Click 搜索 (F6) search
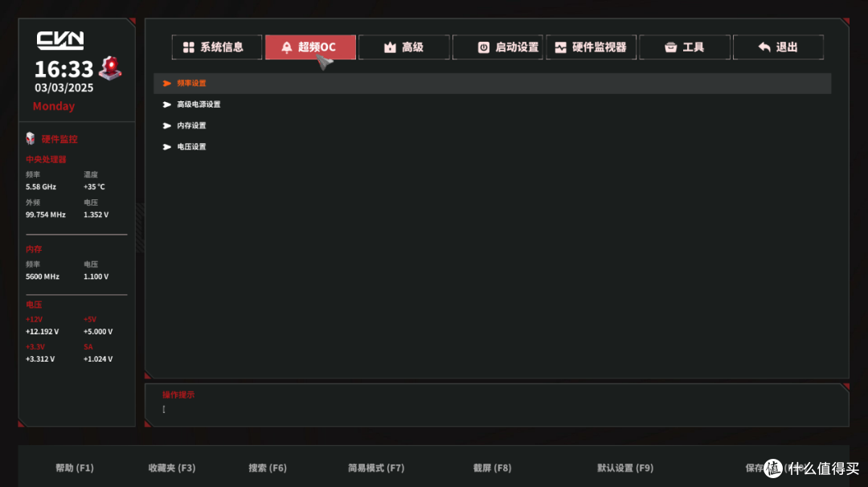This screenshot has width=868, height=487. 268,468
